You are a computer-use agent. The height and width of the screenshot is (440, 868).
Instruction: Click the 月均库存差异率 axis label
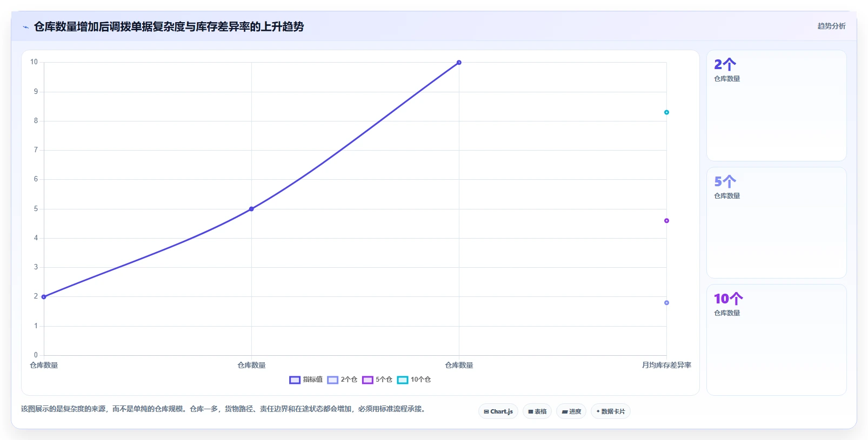coord(666,365)
